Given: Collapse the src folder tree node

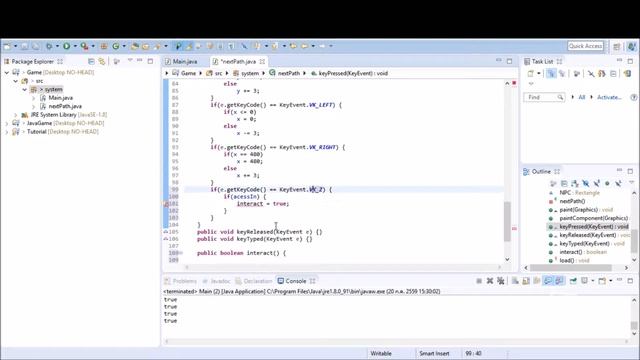Looking at the screenshot, I should pos(16,81).
